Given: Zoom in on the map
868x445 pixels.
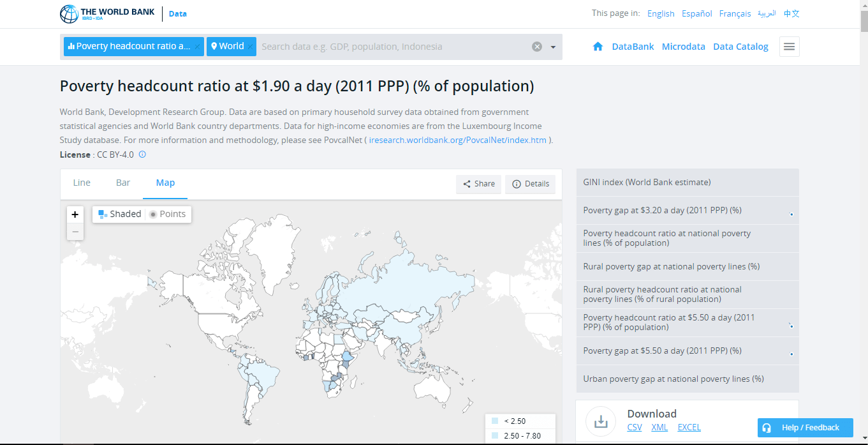Looking at the screenshot, I should click(75, 215).
